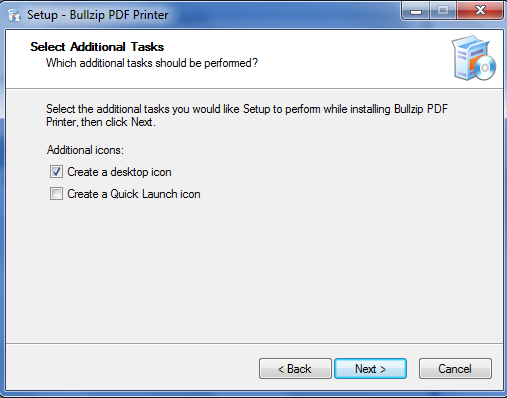The width and height of the screenshot is (507, 398).
Task: Click the 'Create a desktop icon' label text
Action: coord(119,172)
